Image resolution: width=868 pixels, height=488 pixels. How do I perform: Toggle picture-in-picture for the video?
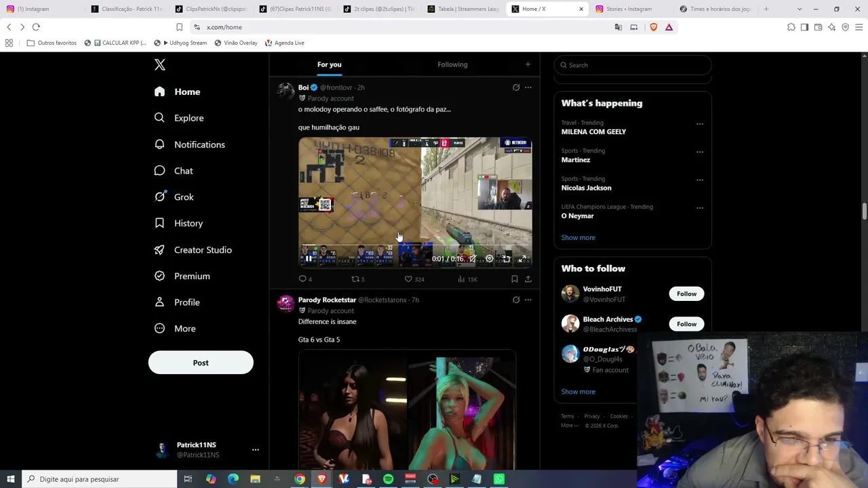[x=506, y=259]
